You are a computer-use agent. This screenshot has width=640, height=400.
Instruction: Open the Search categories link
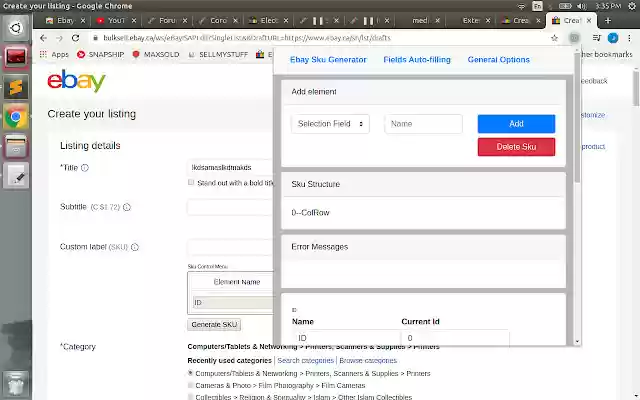pyautogui.click(x=305, y=360)
